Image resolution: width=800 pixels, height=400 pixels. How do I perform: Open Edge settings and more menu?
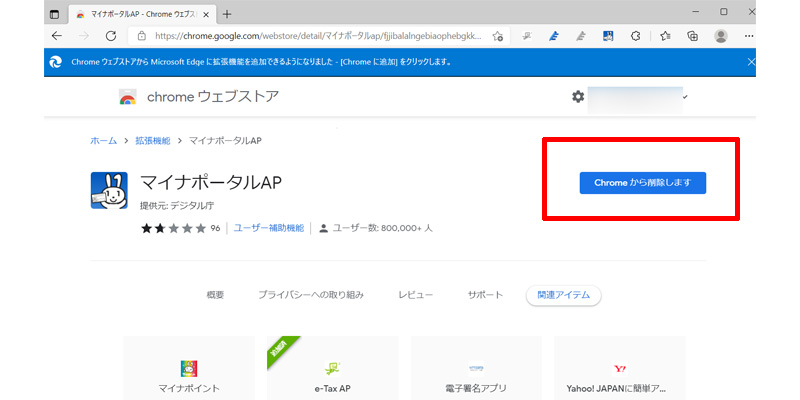pyautogui.click(x=749, y=36)
